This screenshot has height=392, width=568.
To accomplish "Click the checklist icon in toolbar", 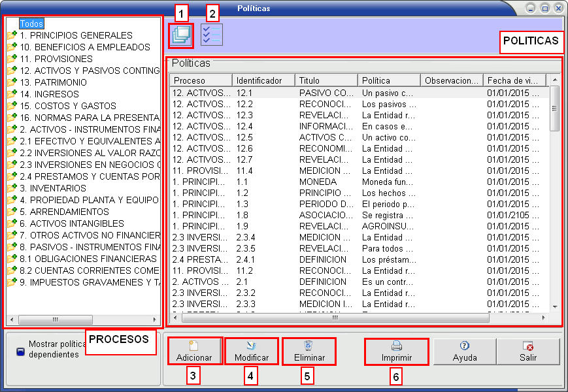I will [x=212, y=35].
